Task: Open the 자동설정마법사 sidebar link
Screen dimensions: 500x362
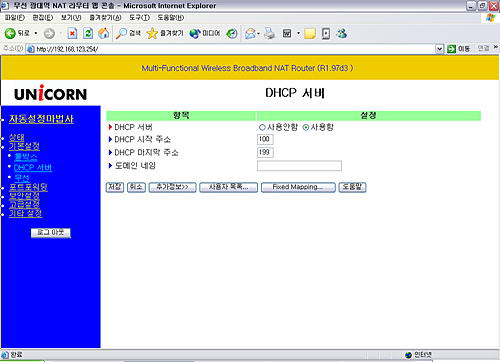Action: (41, 119)
